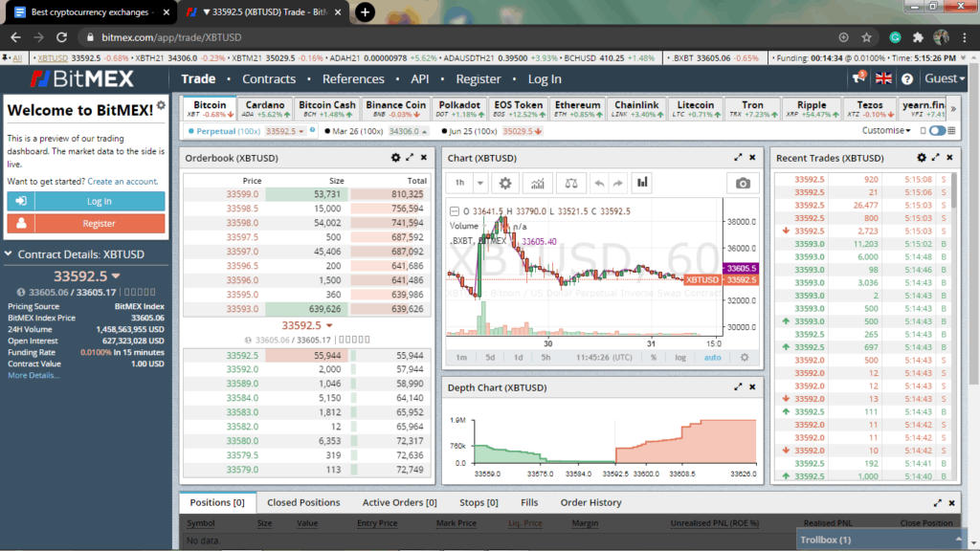The image size is (980, 551).
Task: Open chart indicators icon
Action: click(x=538, y=183)
